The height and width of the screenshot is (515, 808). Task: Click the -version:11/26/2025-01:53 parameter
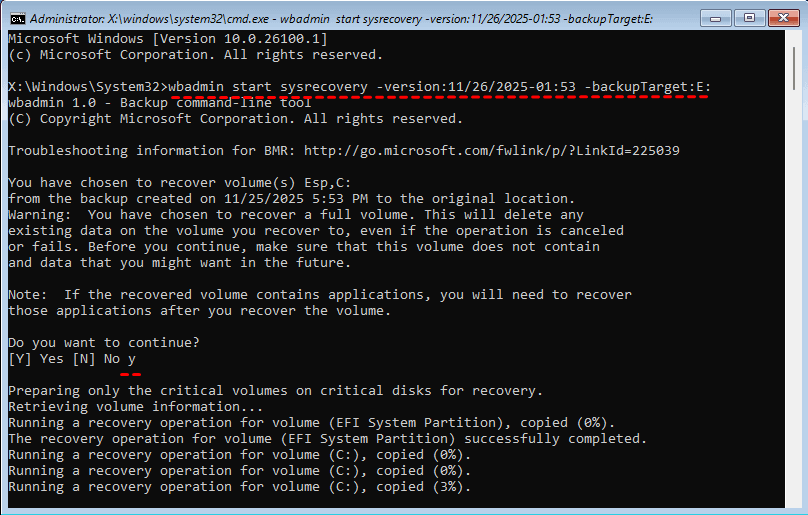(476, 87)
